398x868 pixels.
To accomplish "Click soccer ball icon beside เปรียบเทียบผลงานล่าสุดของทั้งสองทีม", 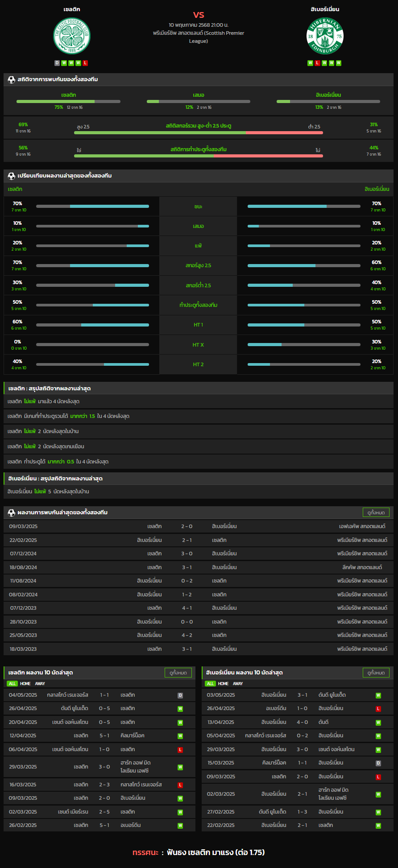I will click(12, 176).
